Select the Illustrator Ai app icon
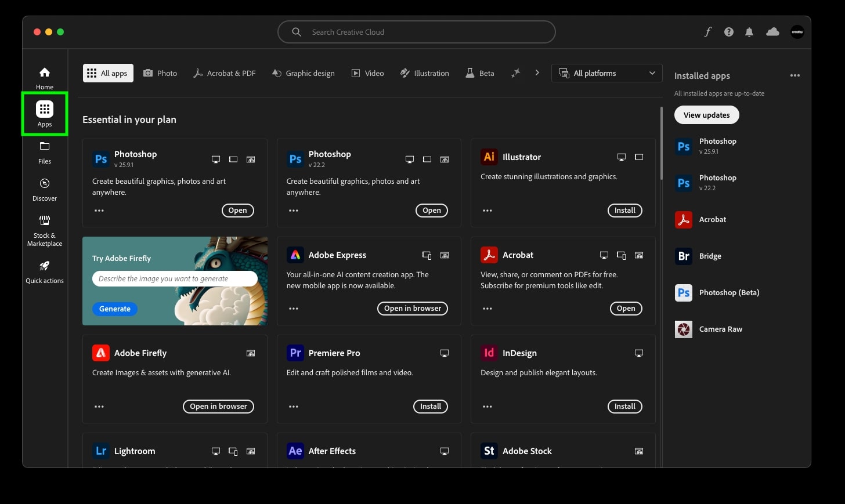Viewport: 845px width, 504px height. pyautogui.click(x=489, y=157)
